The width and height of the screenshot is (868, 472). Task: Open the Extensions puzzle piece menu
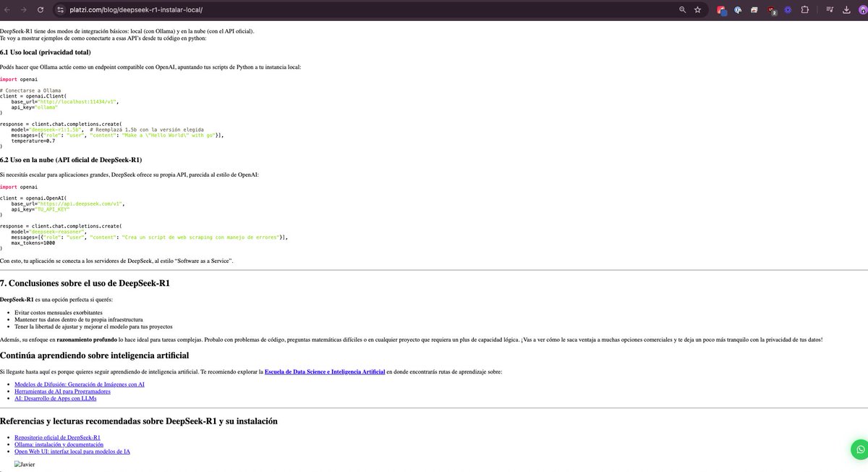pos(804,10)
